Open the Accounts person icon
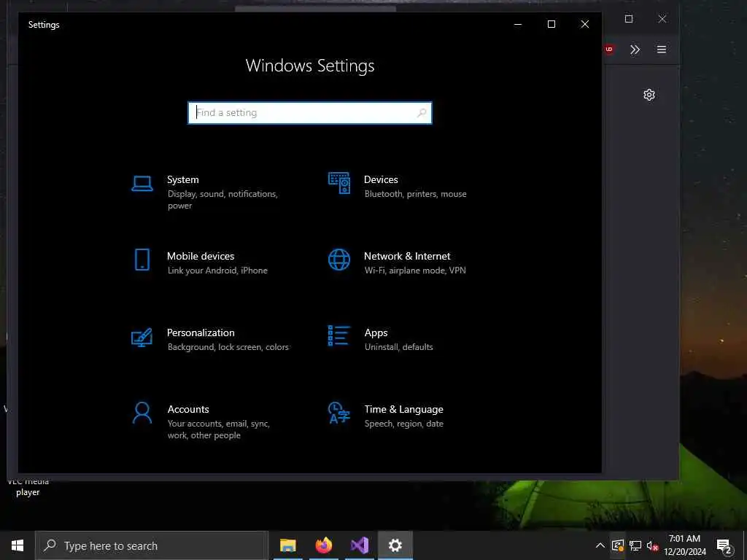 click(142, 413)
